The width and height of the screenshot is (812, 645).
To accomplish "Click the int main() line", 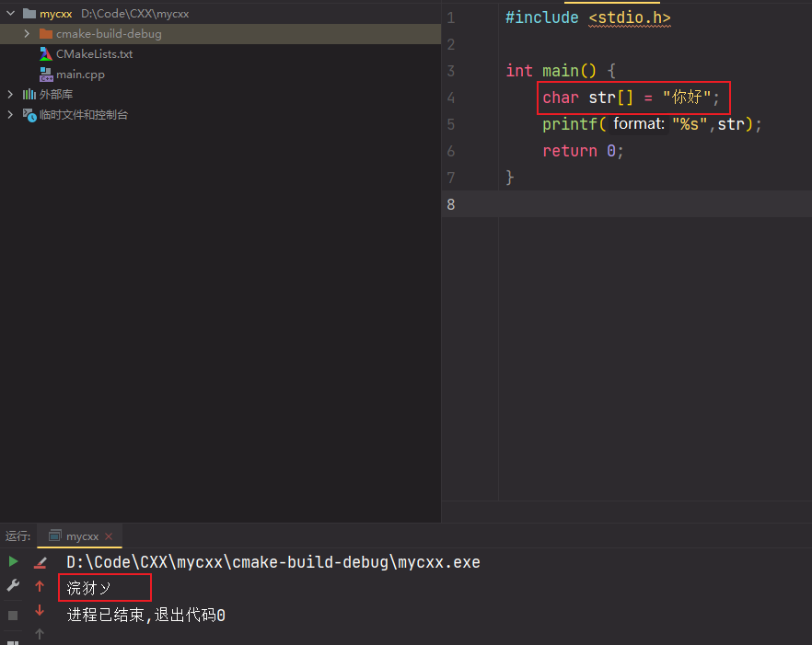I will tap(561, 71).
